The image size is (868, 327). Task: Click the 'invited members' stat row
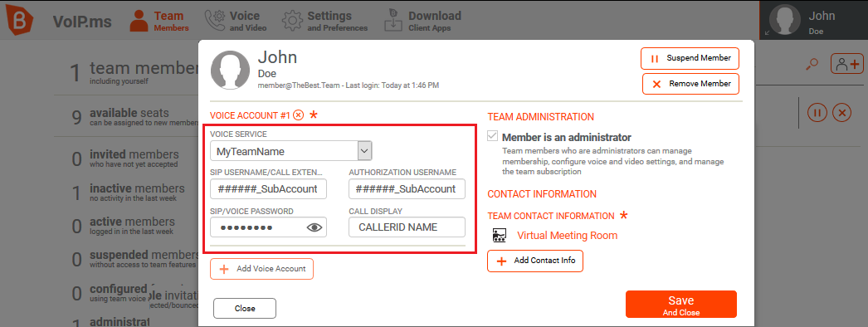point(126,159)
